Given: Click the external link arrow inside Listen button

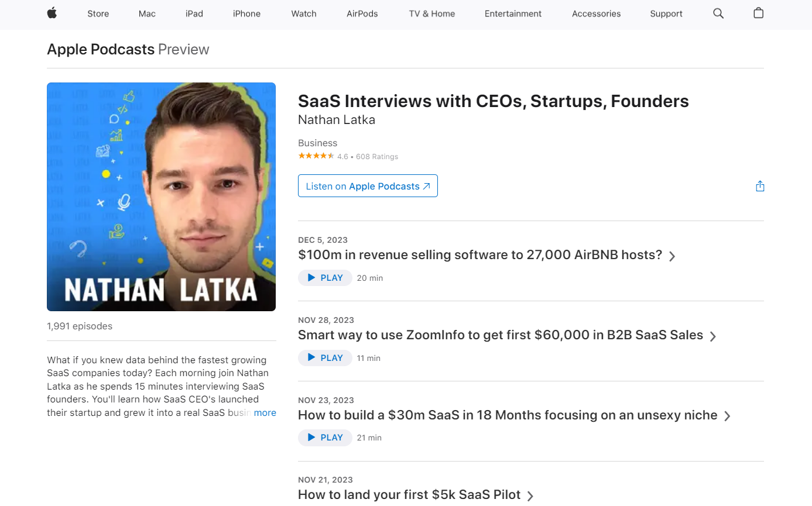Looking at the screenshot, I should [426, 185].
